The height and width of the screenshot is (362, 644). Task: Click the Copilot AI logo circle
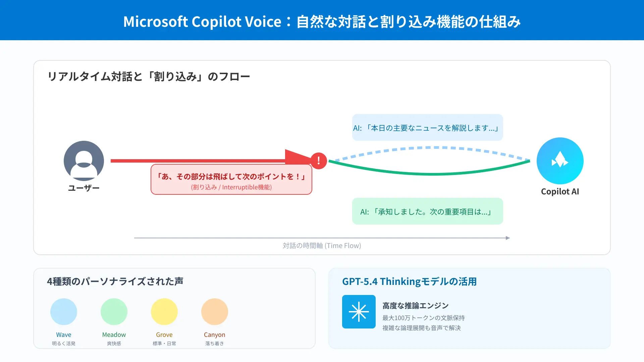[x=560, y=161]
